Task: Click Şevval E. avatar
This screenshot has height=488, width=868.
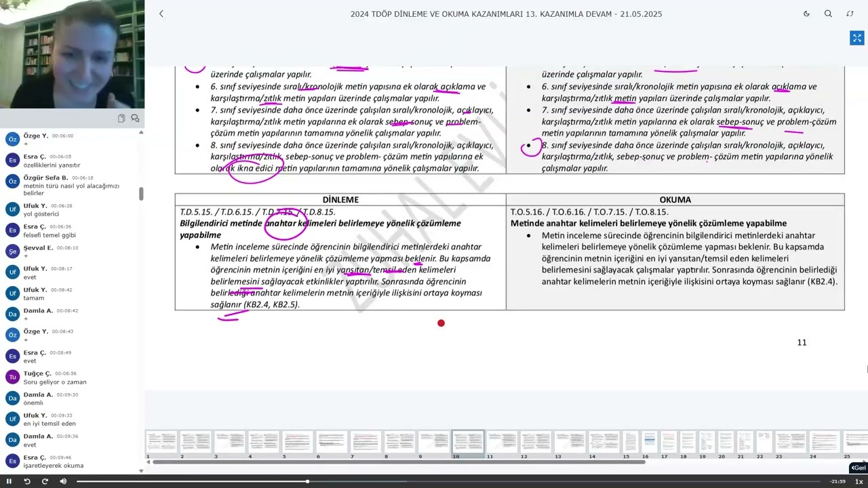Action: (x=12, y=251)
